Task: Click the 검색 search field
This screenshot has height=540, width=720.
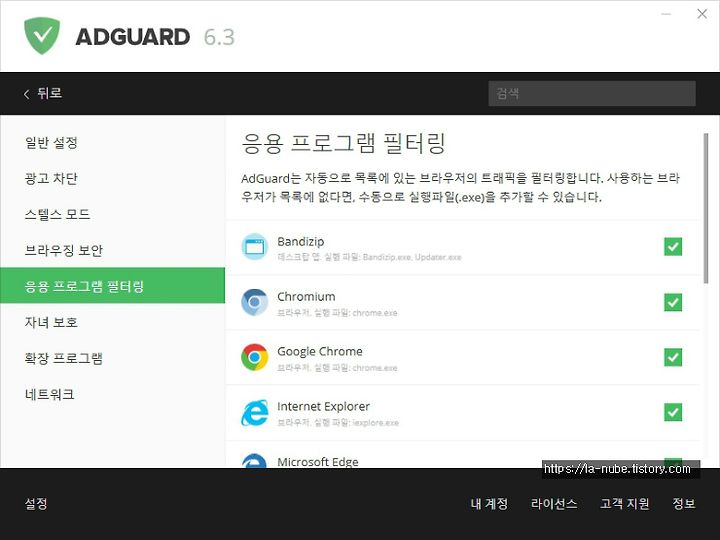Action: [x=592, y=94]
